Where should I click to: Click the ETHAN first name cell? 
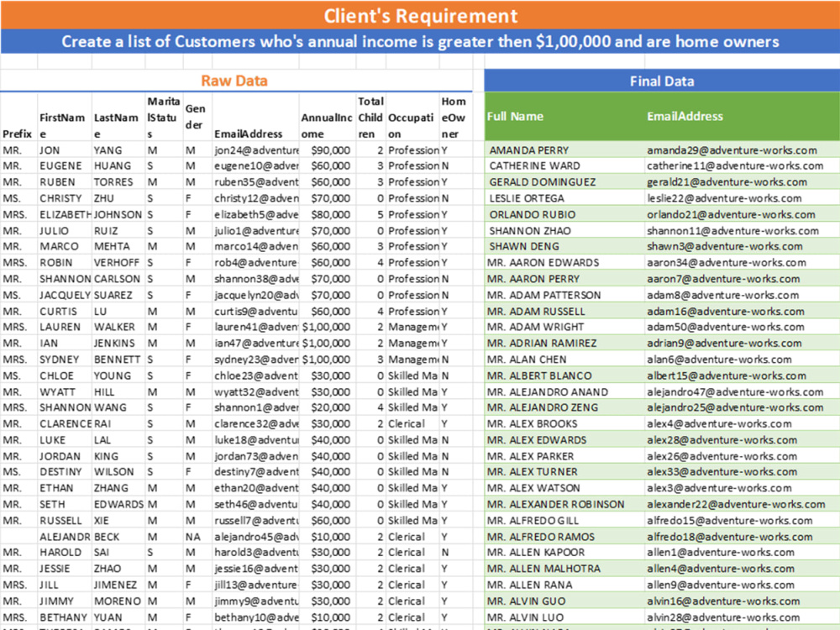[x=65, y=488]
